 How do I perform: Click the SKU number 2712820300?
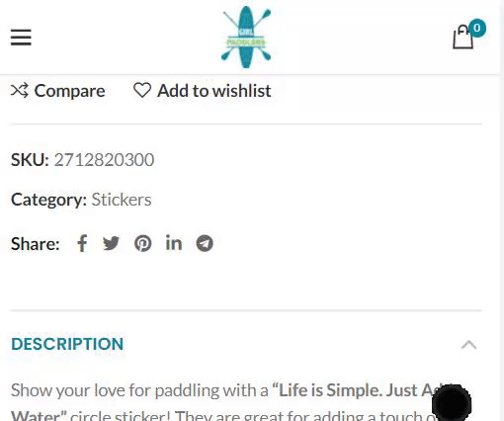(104, 160)
